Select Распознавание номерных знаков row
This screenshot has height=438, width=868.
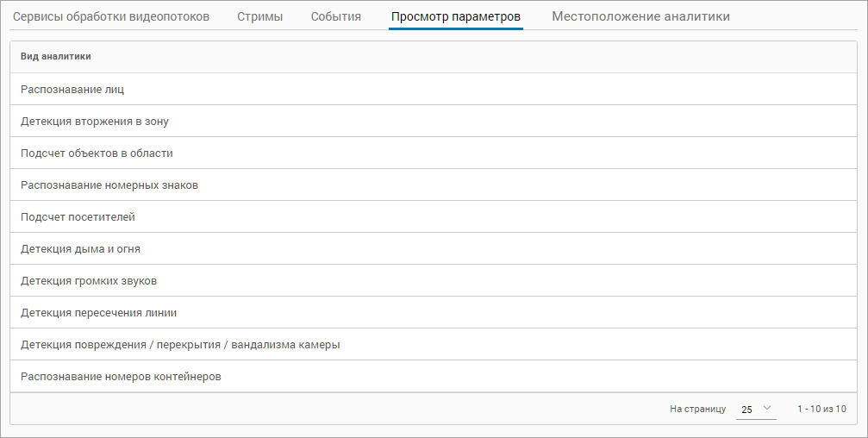pyautogui.click(x=109, y=185)
